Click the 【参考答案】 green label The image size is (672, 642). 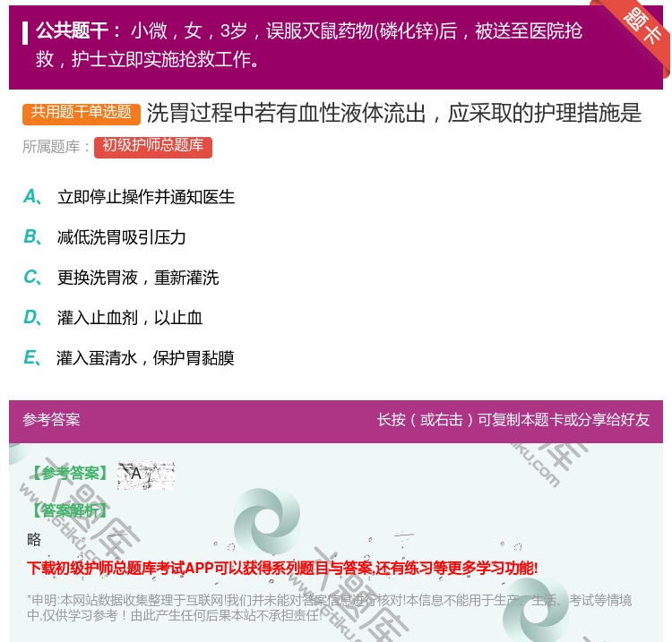pyautogui.click(x=68, y=474)
